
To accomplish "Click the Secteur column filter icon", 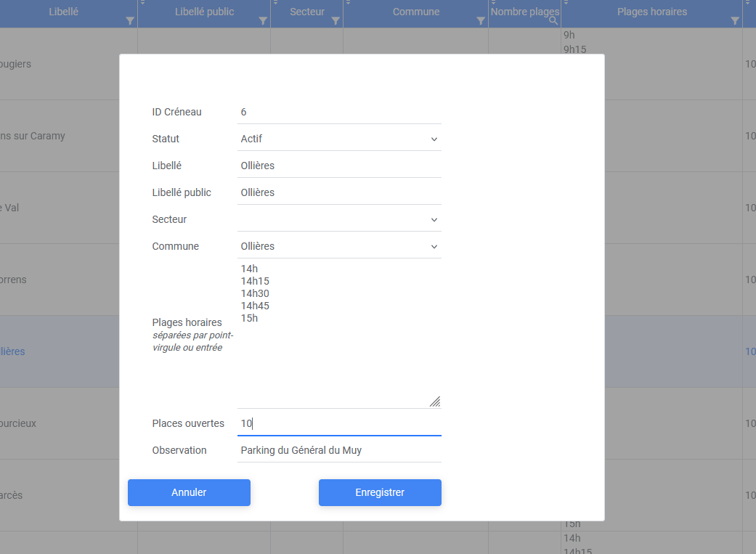I will pos(336,21).
